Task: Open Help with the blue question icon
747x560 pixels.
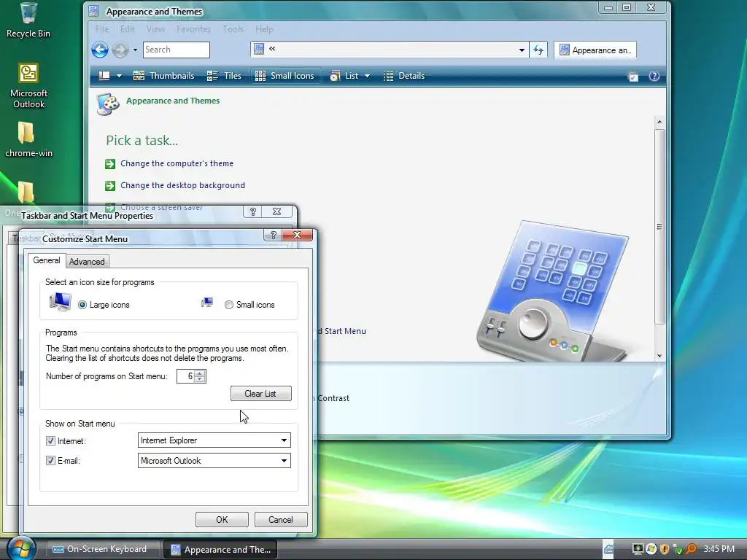Action: tap(654, 76)
